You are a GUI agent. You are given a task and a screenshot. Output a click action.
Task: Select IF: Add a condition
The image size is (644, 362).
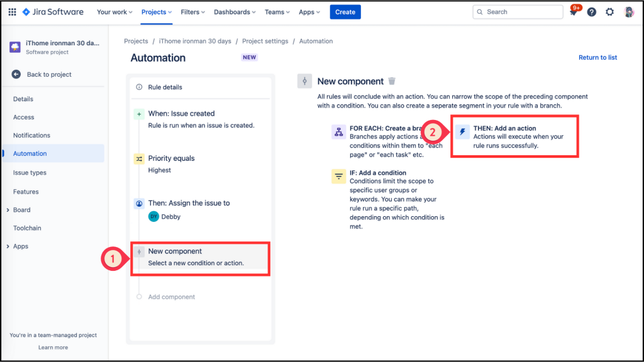(x=388, y=199)
